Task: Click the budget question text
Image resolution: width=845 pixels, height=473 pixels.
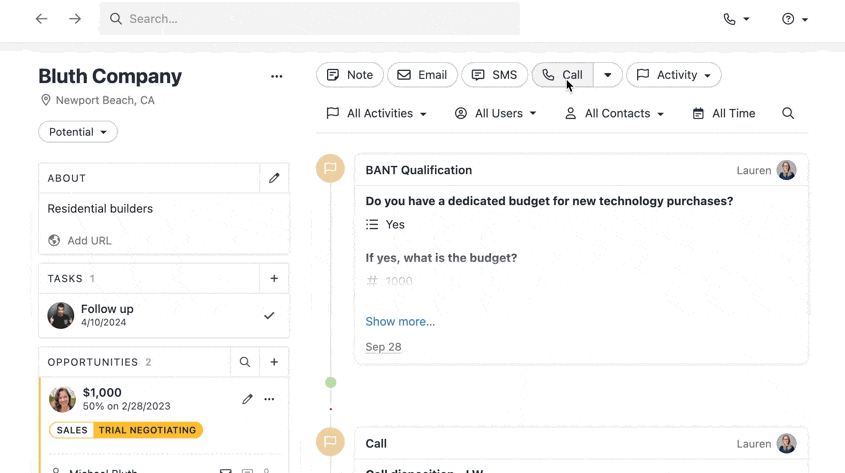Action: click(x=549, y=201)
